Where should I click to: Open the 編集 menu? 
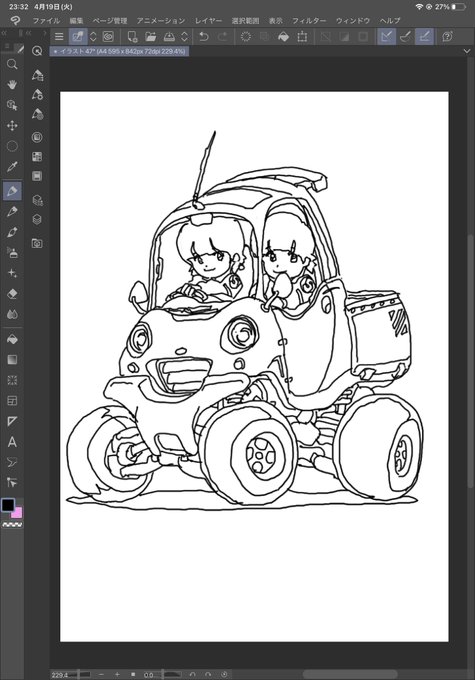[x=76, y=20]
